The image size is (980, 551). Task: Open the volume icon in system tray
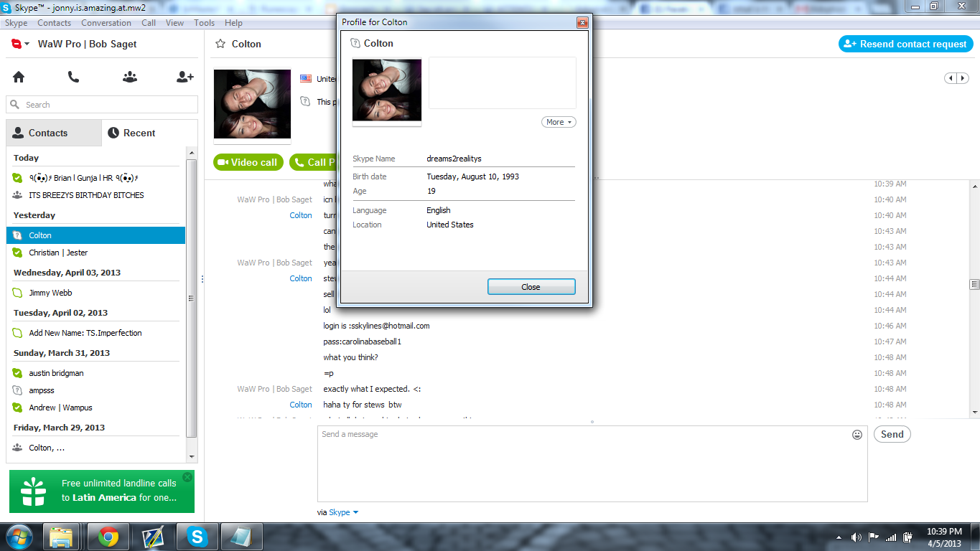[856, 537]
